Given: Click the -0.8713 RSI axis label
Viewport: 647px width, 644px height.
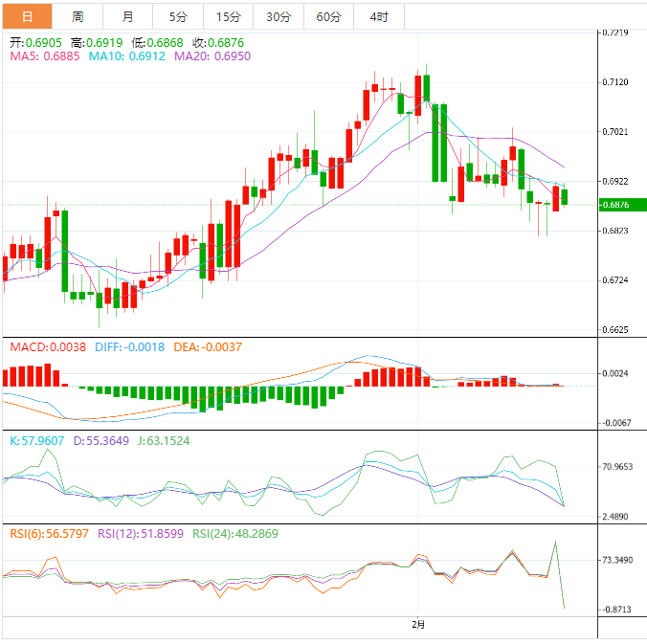Looking at the screenshot, I should pos(616,610).
